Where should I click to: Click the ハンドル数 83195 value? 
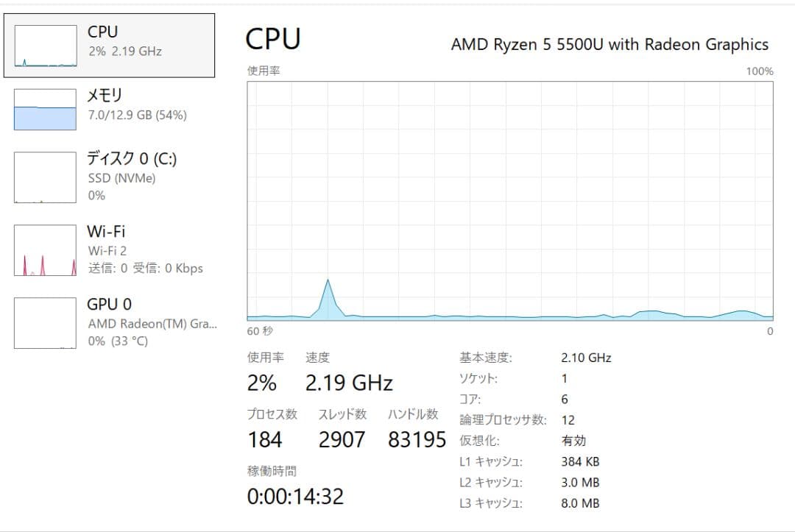(x=416, y=439)
